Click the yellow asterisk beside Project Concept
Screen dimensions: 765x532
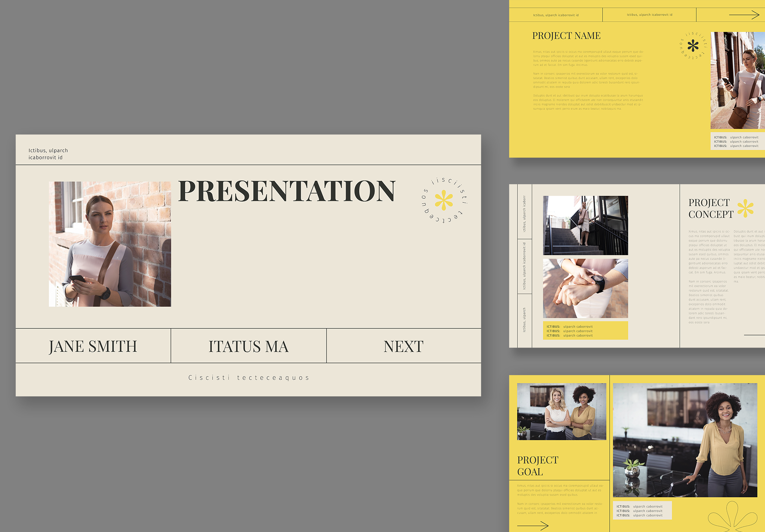coord(745,208)
